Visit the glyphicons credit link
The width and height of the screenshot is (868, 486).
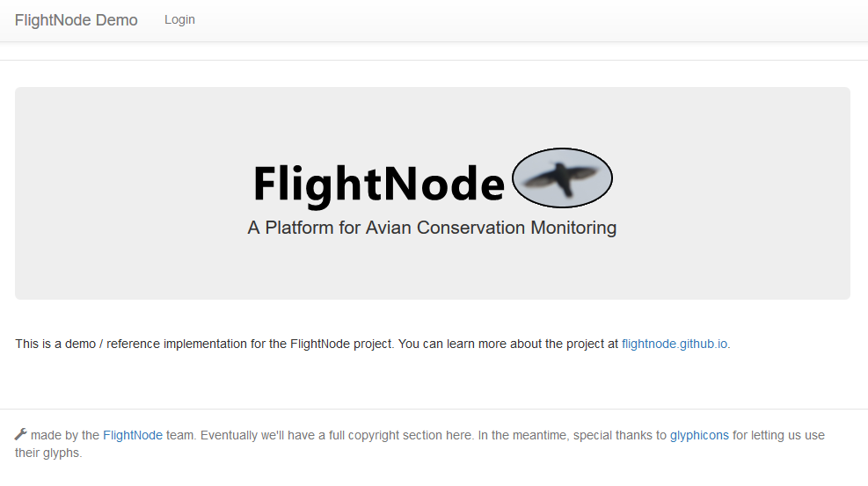699,435
